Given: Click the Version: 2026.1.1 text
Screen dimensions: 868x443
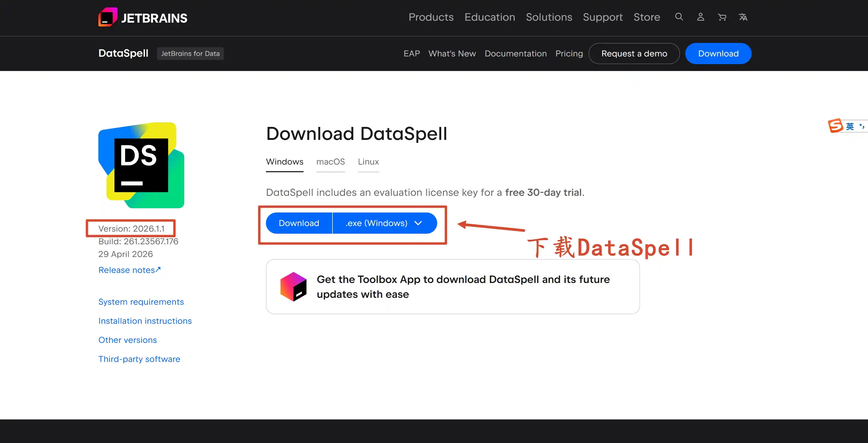Looking at the screenshot, I should click(x=131, y=229).
